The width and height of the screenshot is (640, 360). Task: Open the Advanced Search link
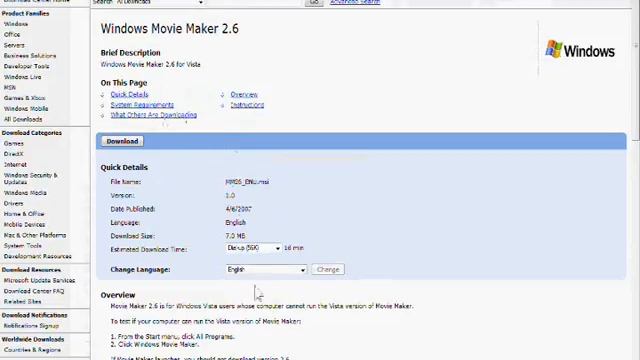click(355, 2)
